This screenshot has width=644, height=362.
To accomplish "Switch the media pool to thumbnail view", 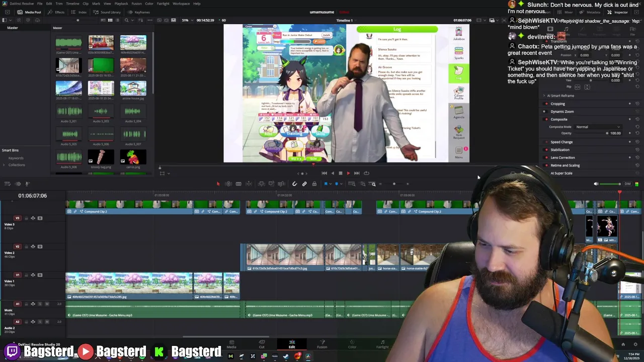I will [x=110, y=20].
